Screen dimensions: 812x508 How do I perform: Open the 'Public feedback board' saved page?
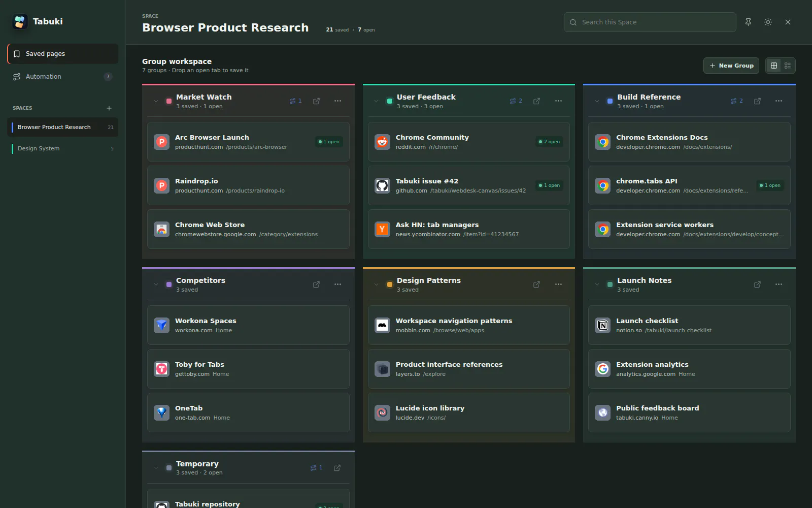(x=689, y=412)
